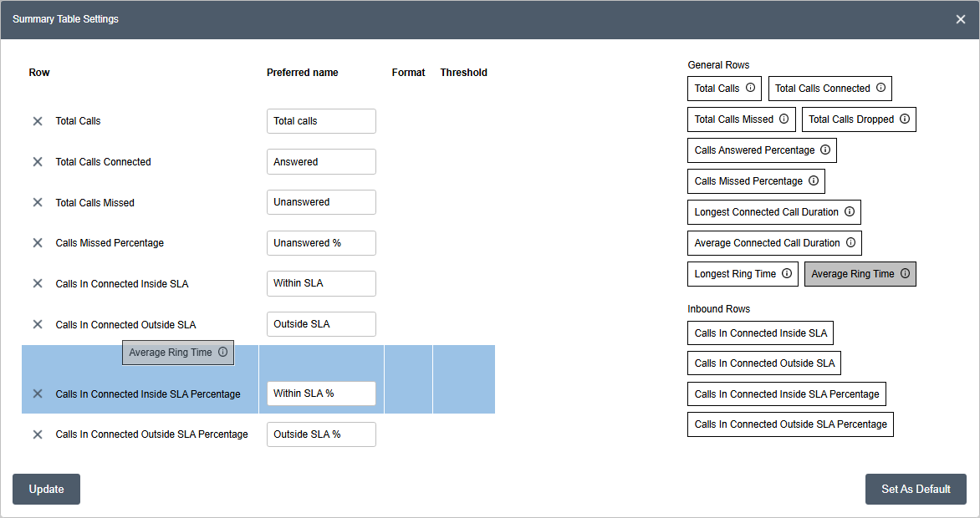Show info for Longest Connected Call Duration
980x518 pixels.
[850, 212]
